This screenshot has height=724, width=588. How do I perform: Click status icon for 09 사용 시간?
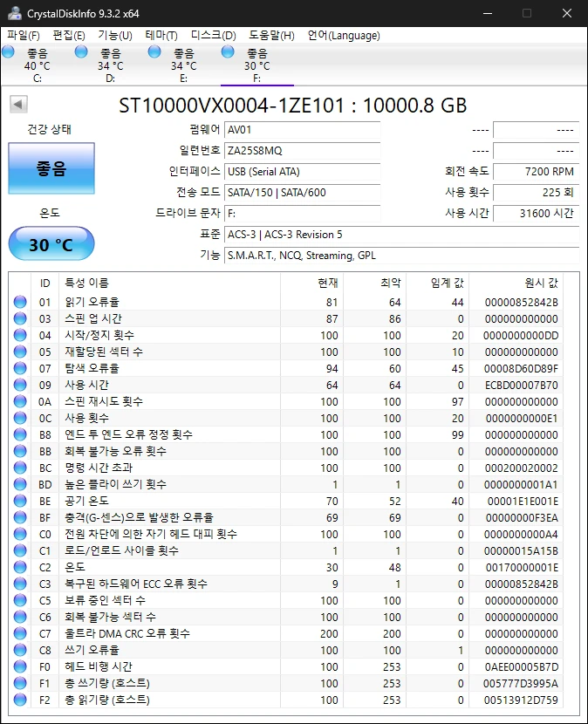point(20,385)
